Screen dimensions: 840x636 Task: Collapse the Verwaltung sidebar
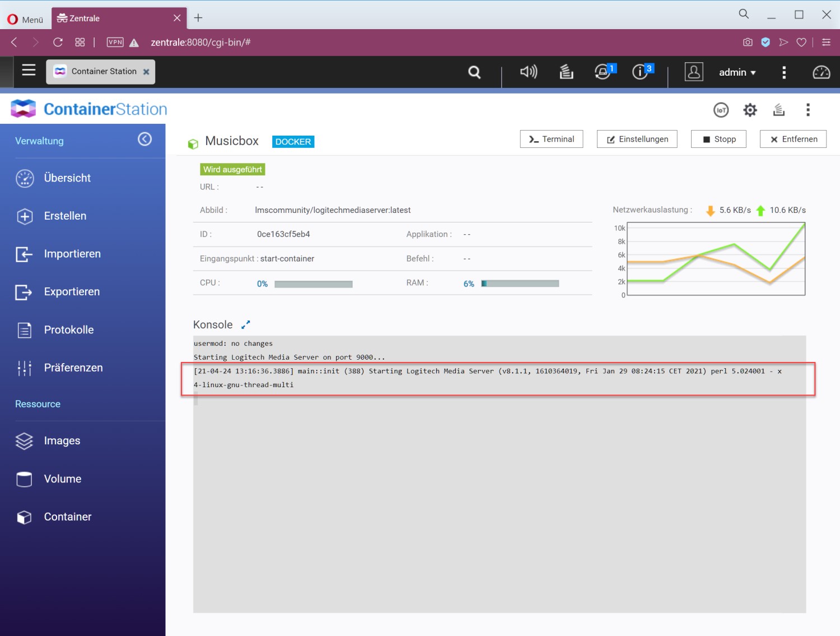point(145,139)
